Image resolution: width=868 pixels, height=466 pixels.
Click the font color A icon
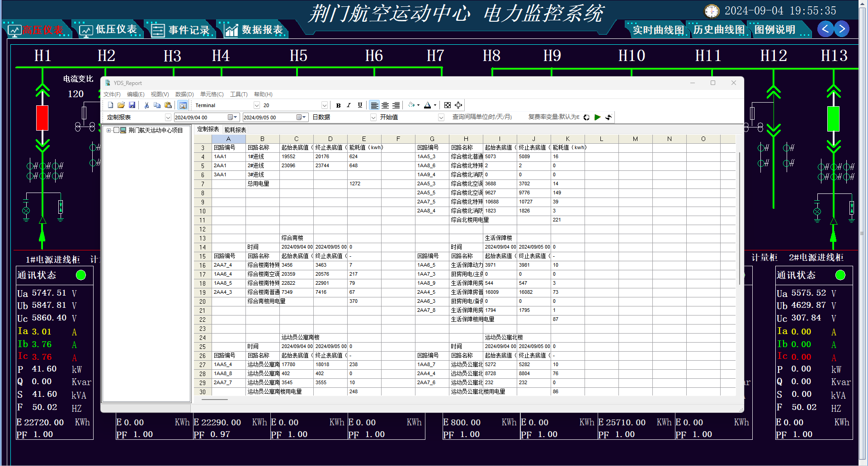tap(428, 105)
